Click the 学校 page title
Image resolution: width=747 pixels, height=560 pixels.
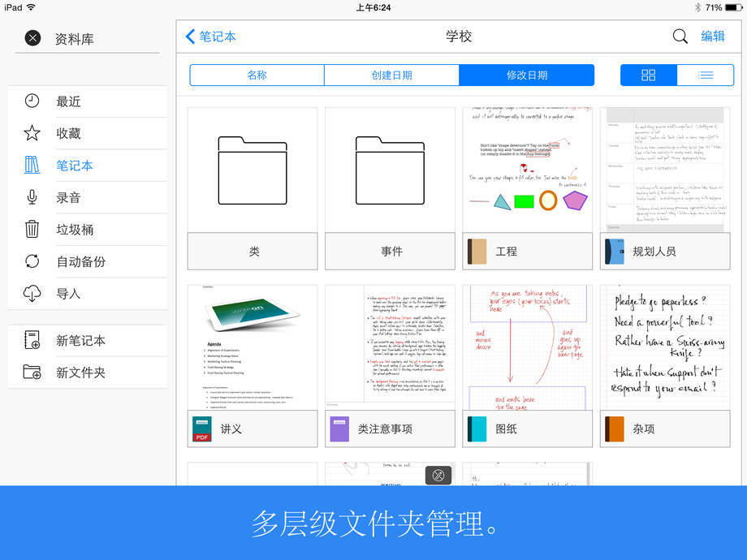pos(458,37)
